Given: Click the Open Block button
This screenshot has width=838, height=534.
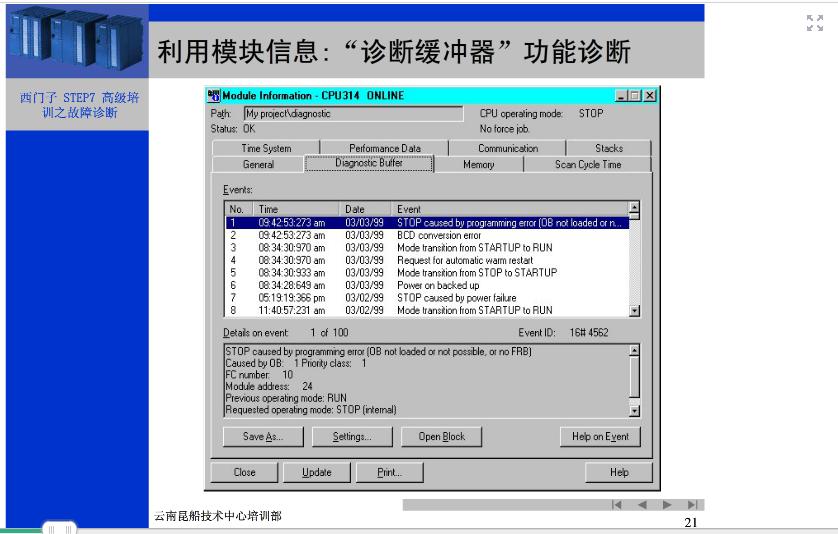Looking at the screenshot, I should (441, 437).
